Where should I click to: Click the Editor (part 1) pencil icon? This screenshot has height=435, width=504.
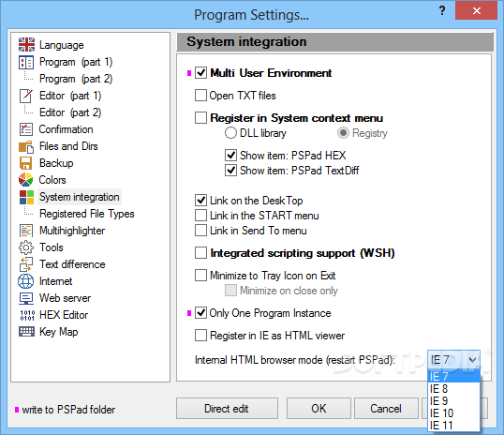click(x=26, y=96)
